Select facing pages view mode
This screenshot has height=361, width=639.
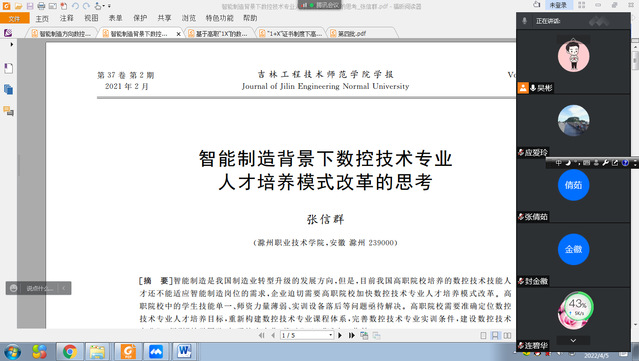(507, 335)
